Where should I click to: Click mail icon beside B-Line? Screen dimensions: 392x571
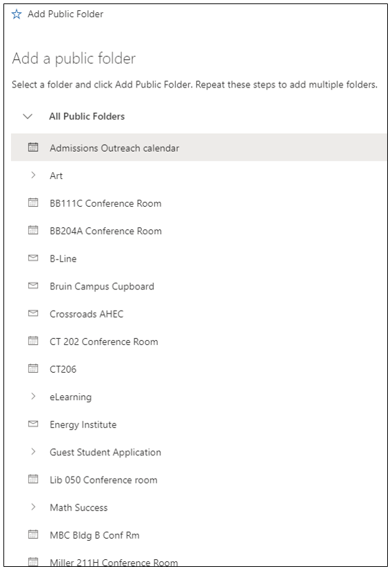(x=33, y=258)
